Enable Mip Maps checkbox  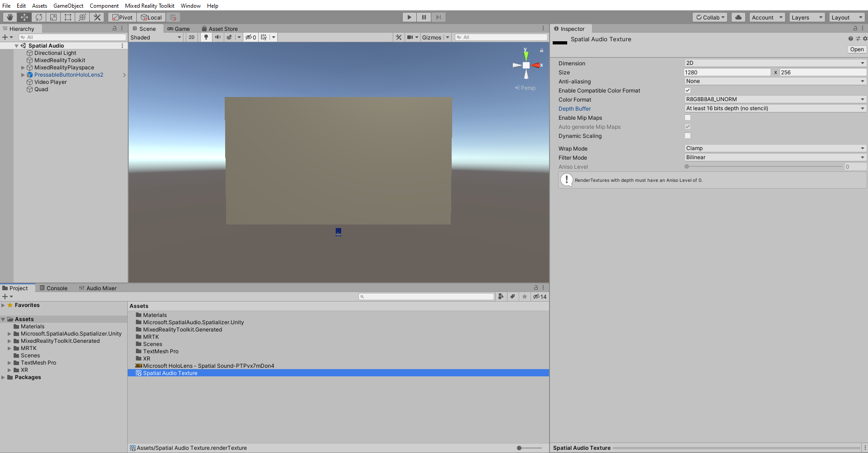tap(688, 117)
